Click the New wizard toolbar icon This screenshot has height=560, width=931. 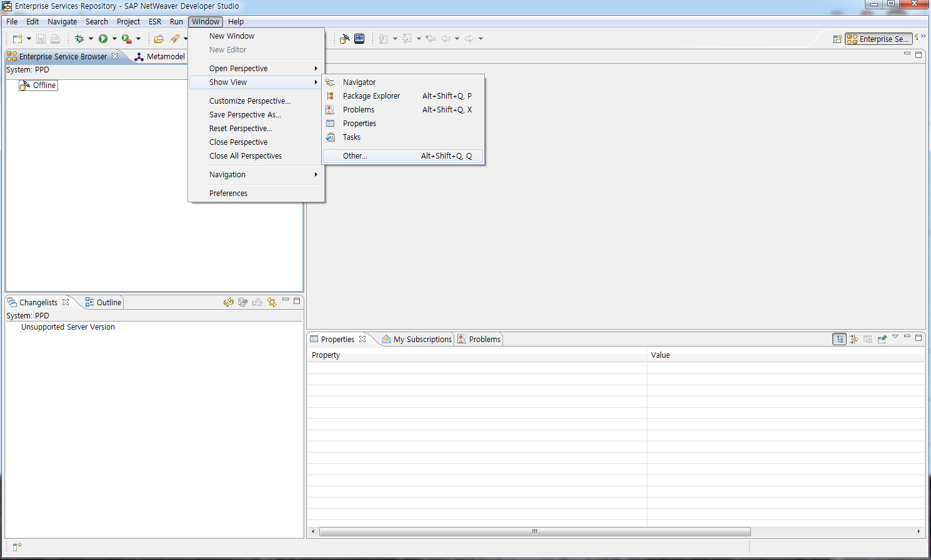17,39
